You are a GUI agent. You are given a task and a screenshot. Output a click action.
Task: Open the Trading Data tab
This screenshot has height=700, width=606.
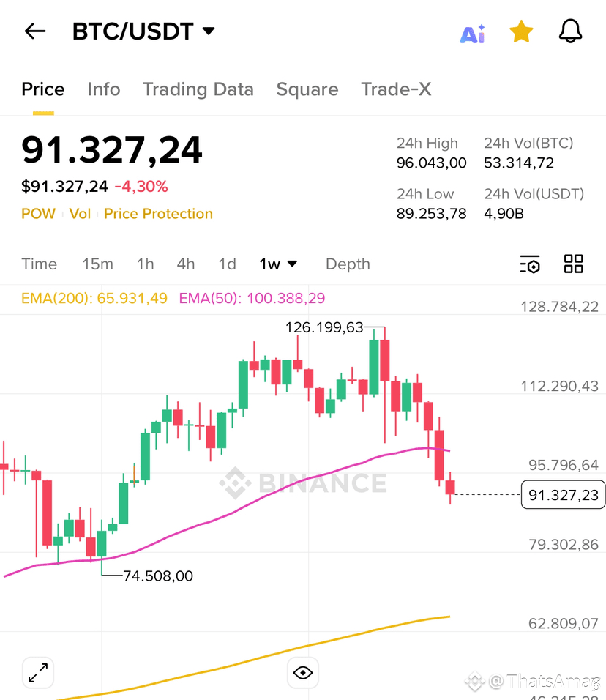(x=198, y=89)
